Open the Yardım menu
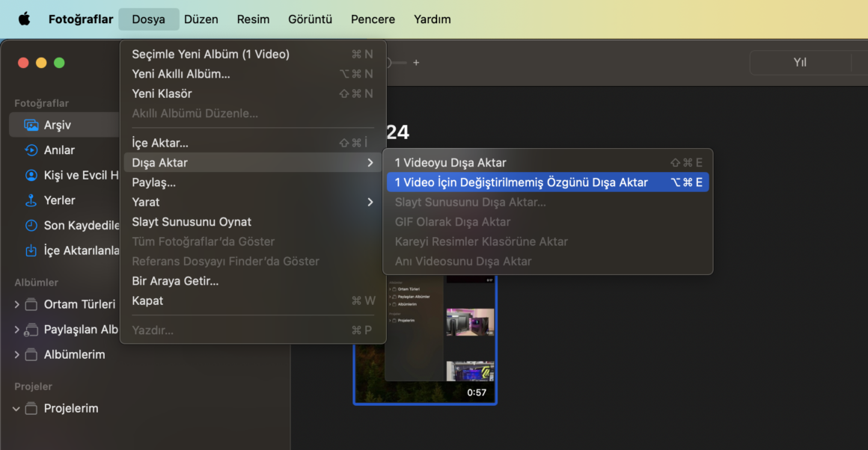The image size is (868, 450). coord(433,19)
